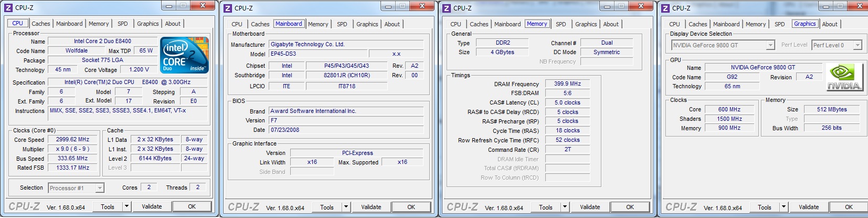Click Tools button in Memory window
The height and width of the screenshot is (218, 868).
[x=546, y=207]
